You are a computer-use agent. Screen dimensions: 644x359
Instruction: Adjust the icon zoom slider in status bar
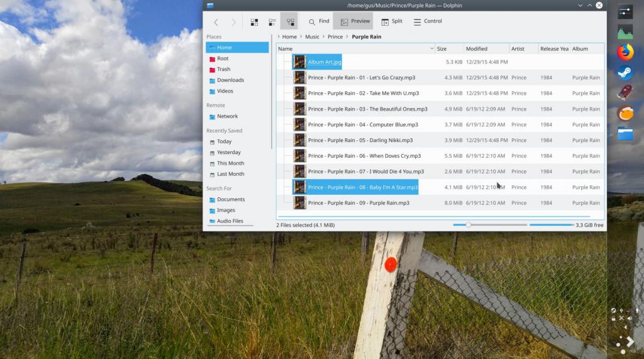point(469,224)
